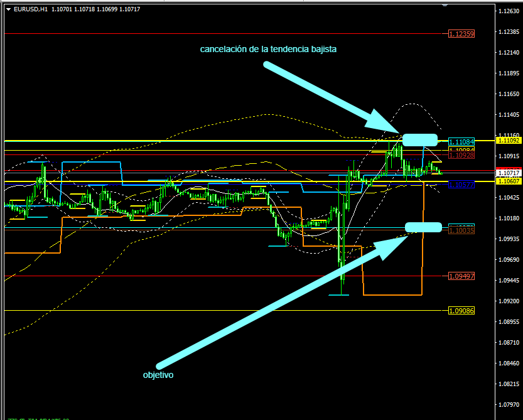Select the red 1.09497 level label
The width and height of the screenshot is (523, 420).
461,276
